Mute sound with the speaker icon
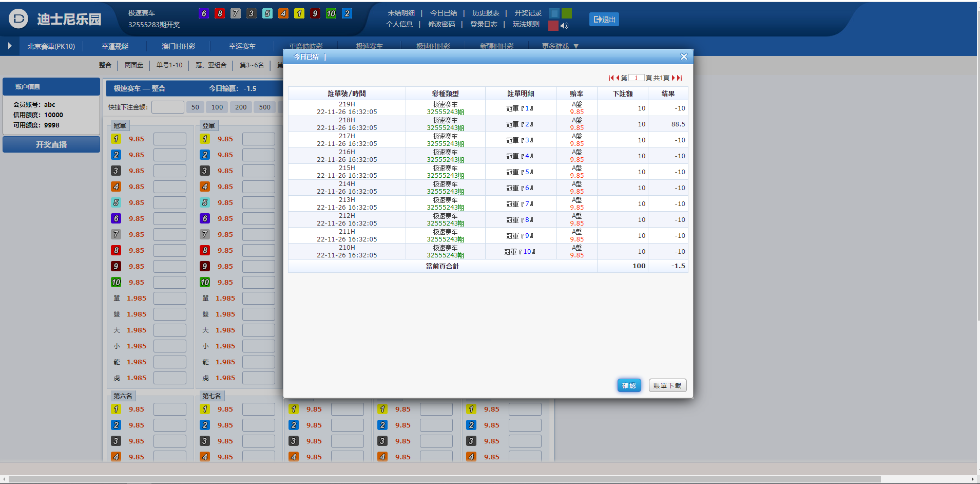 pyautogui.click(x=565, y=26)
